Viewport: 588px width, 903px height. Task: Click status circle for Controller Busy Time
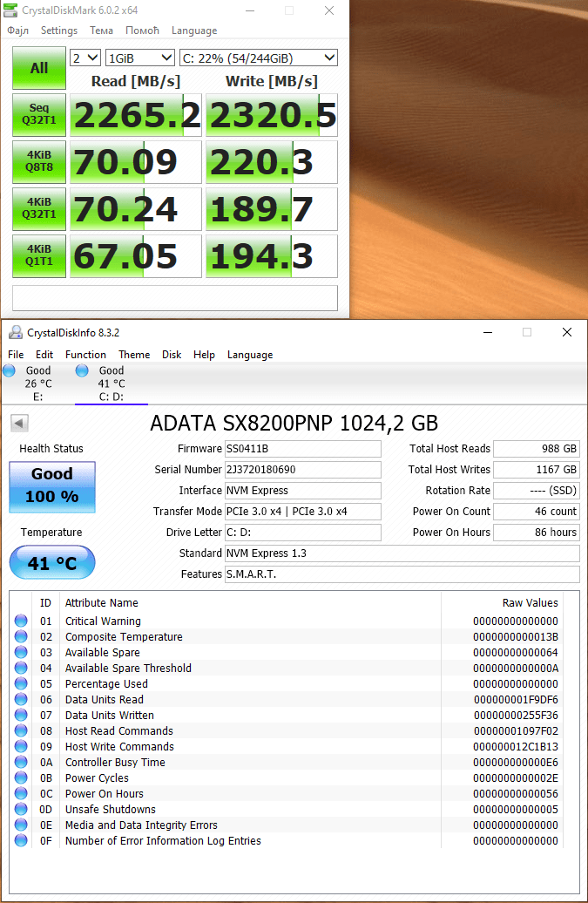(x=21, y=762)
